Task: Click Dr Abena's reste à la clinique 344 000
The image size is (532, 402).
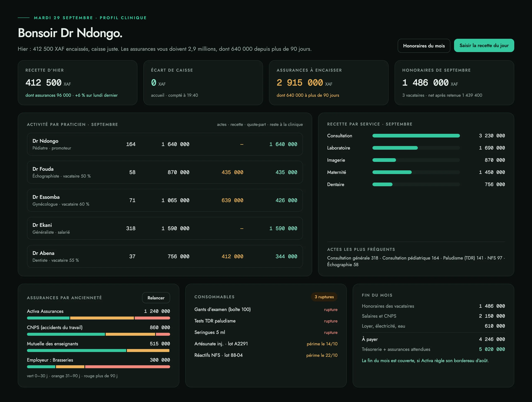Action: point(286,256)
